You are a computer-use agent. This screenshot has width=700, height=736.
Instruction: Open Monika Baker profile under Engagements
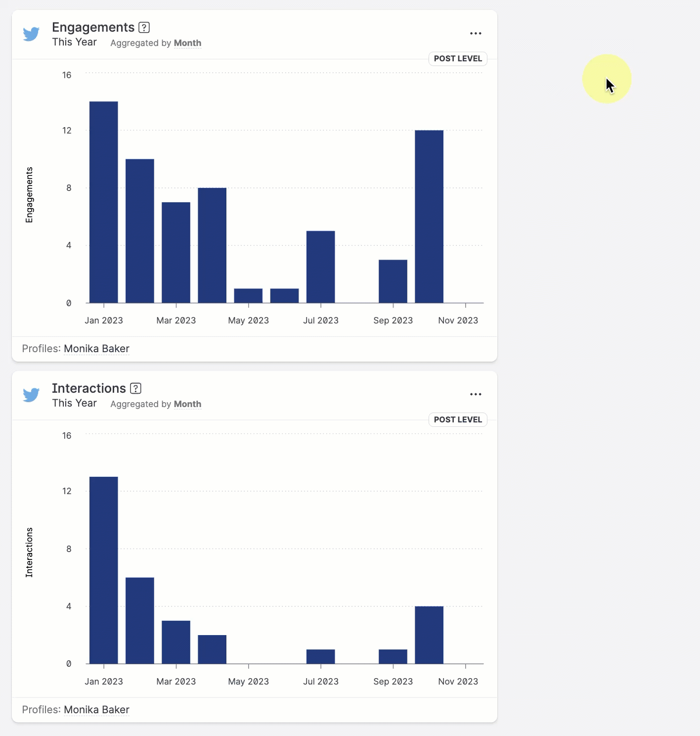coord(96,349)
